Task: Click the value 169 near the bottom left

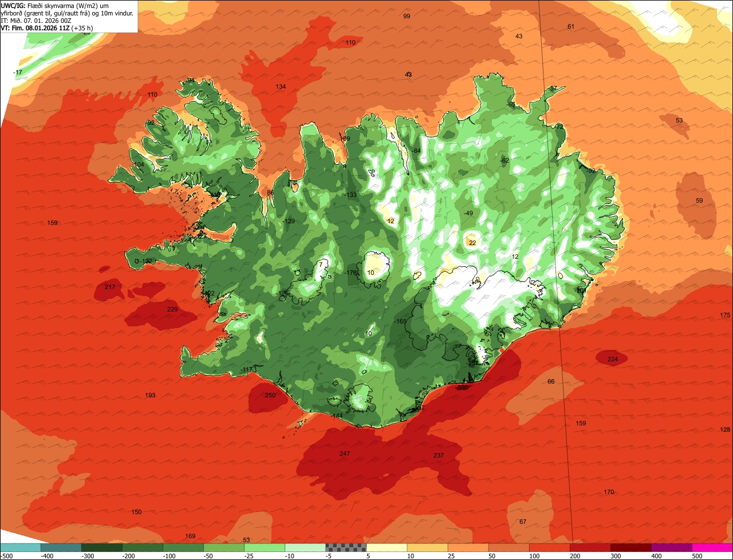Action: click(190, 536)
